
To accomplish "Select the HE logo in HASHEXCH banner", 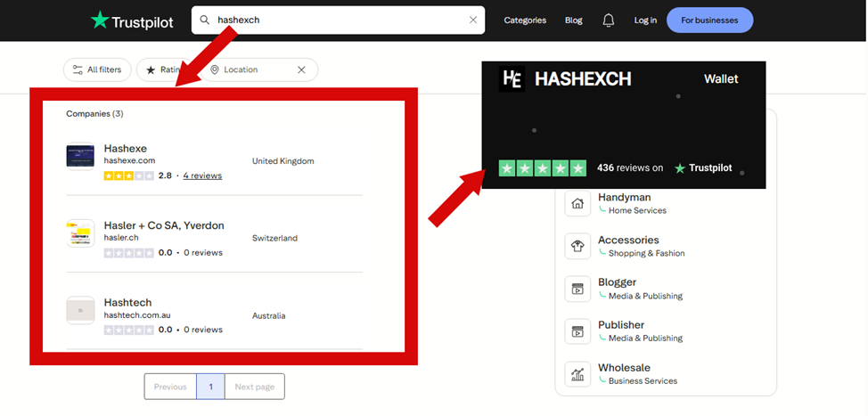I will click(512, 79).
